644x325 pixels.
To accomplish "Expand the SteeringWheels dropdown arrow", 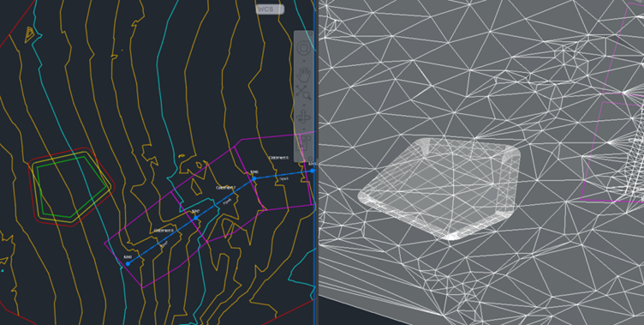I will tap(304, 61).
